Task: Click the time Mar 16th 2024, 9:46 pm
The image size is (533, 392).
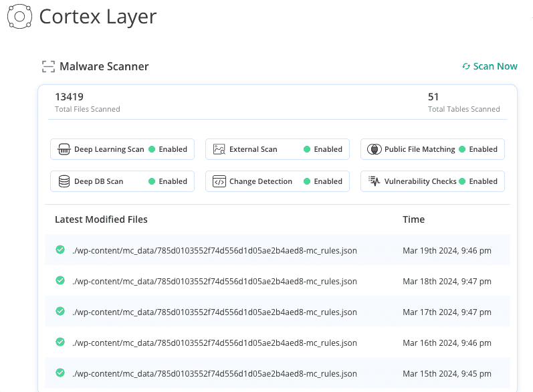Action: point(447,343)
